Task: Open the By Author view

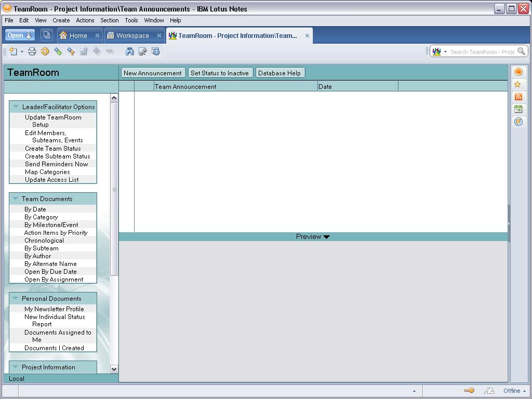Action: point(37,256)
